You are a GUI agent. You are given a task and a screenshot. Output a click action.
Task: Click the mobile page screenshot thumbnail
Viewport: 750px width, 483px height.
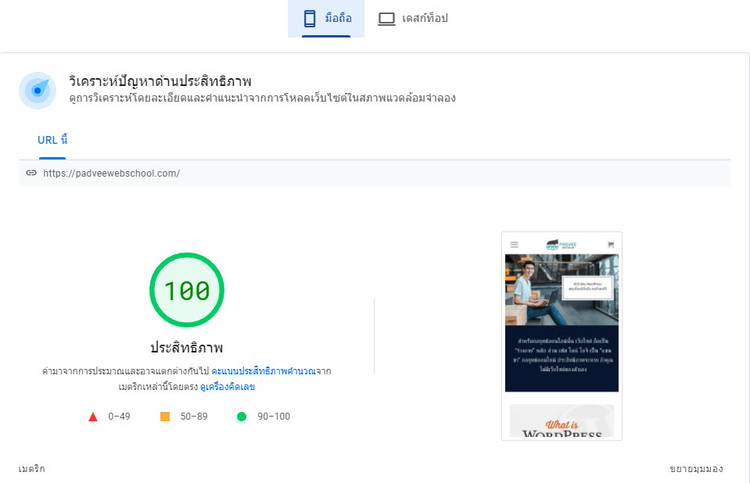coord(561,336)
